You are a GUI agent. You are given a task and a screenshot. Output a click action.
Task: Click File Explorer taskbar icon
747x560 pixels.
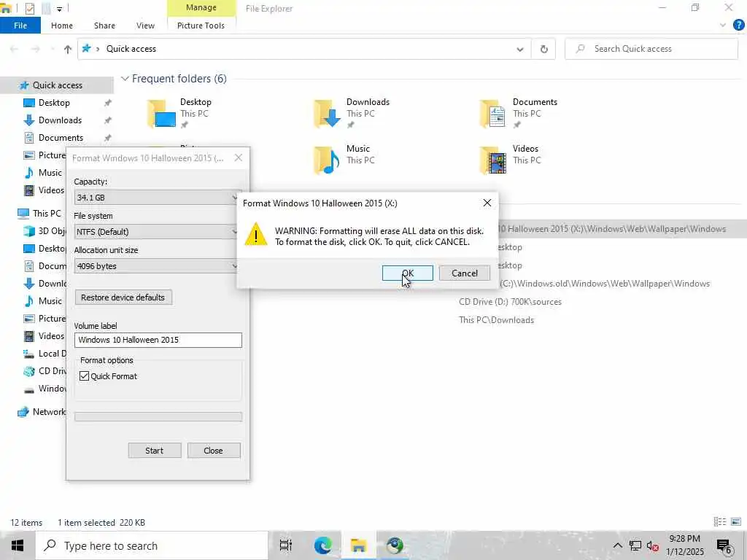(358, 545)
